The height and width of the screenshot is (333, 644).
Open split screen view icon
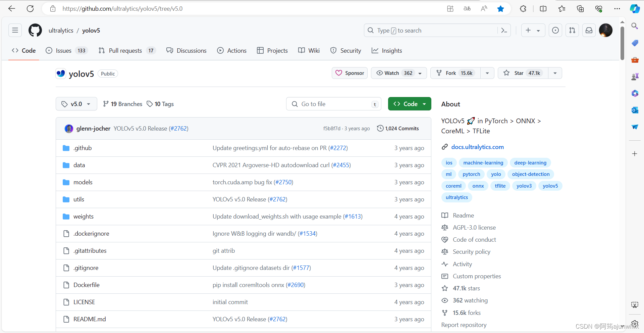point(543,9)
